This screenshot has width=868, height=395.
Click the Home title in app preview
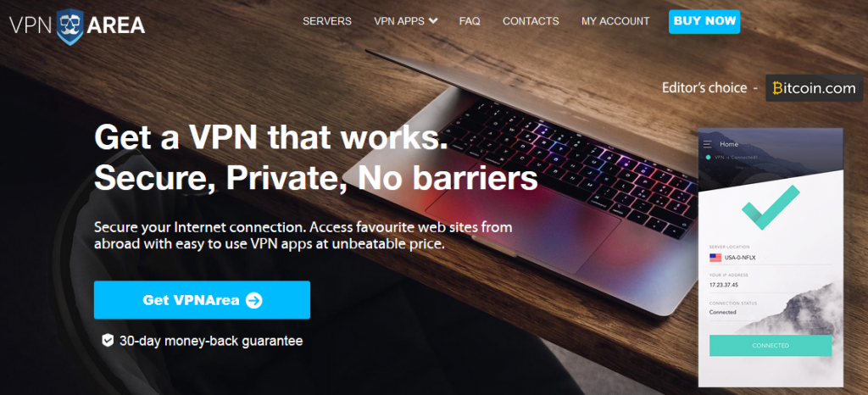tap(728, 144)
